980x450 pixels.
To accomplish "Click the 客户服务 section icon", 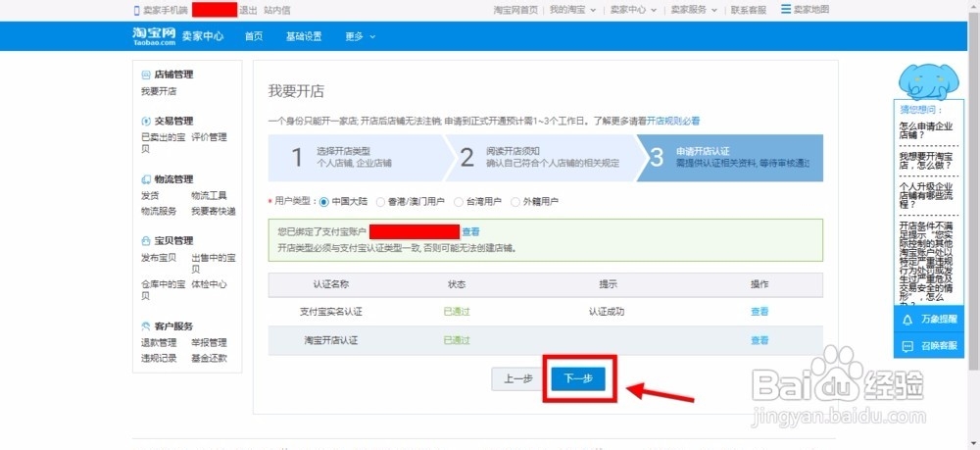I will click(146, 326).
